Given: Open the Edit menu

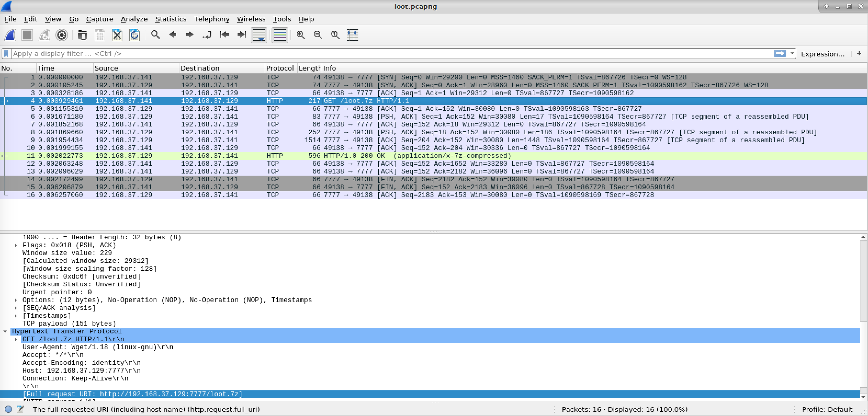Looking at the screenshot, I should pos(31,19).
